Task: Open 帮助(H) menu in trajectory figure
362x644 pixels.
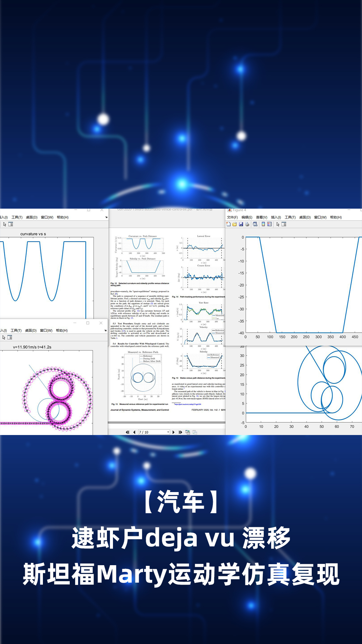Action: coord(62,330)
